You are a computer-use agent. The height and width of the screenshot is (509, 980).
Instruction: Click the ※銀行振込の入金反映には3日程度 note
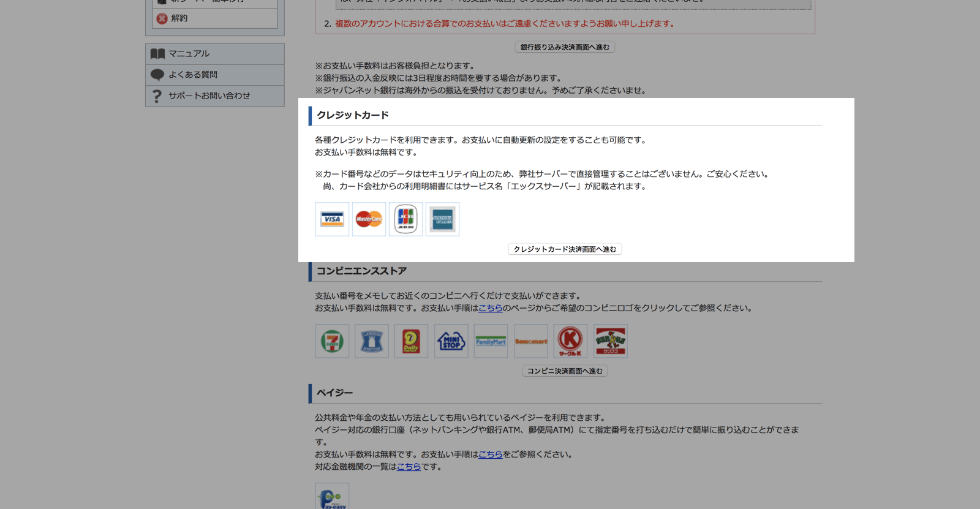pos(439,78)
